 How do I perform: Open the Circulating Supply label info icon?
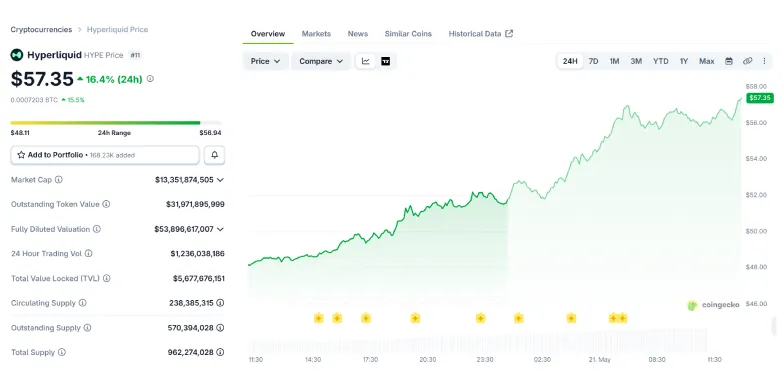click(x=82, y=303)
